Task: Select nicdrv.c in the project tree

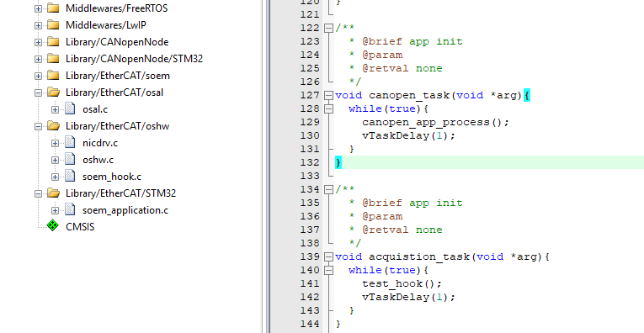Action: (100, 143)
